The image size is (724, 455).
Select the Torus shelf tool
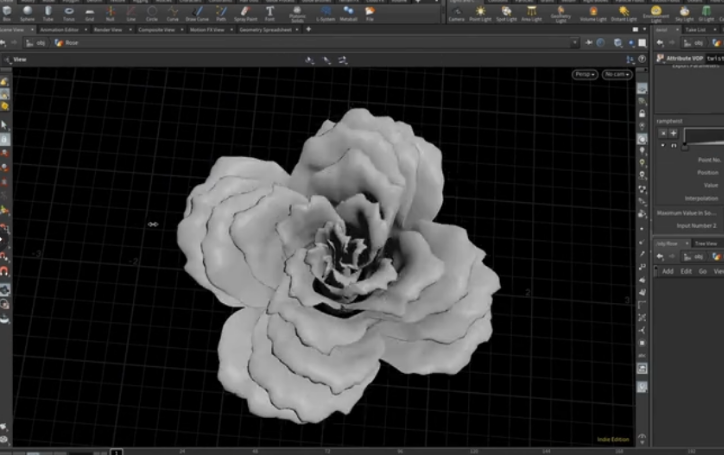pyautogui.click(x=69, y=12)
